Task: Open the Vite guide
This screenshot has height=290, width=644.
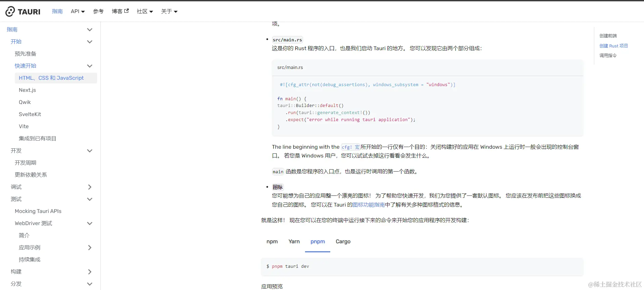Action: [x=24, y=126]
